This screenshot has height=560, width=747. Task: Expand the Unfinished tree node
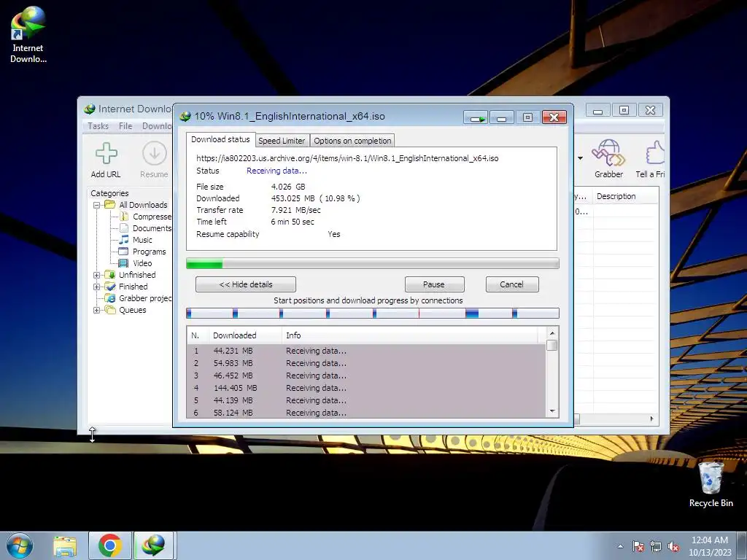(96, 275)
